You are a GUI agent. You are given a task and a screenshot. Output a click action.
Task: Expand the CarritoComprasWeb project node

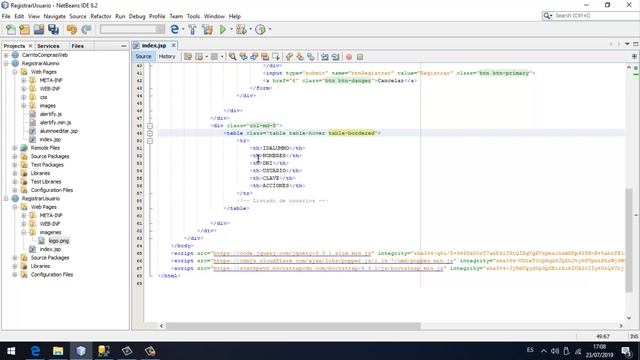pos(6,55)
